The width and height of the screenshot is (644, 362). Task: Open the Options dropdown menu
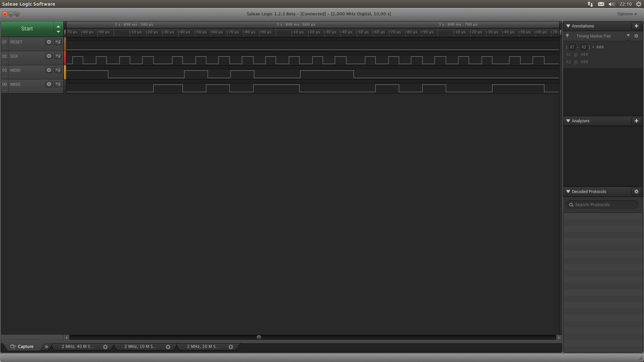click(627, 14)
